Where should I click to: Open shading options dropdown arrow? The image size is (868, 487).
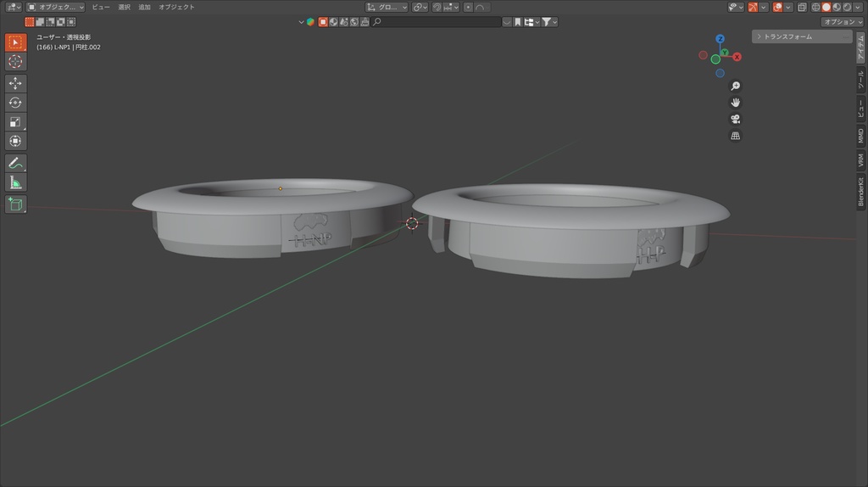[x=858, y=7]
